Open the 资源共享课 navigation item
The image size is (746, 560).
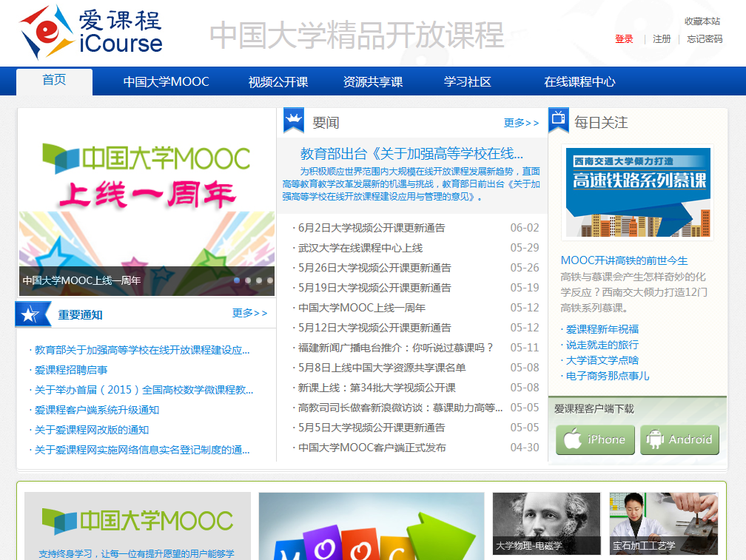[373, 82]
